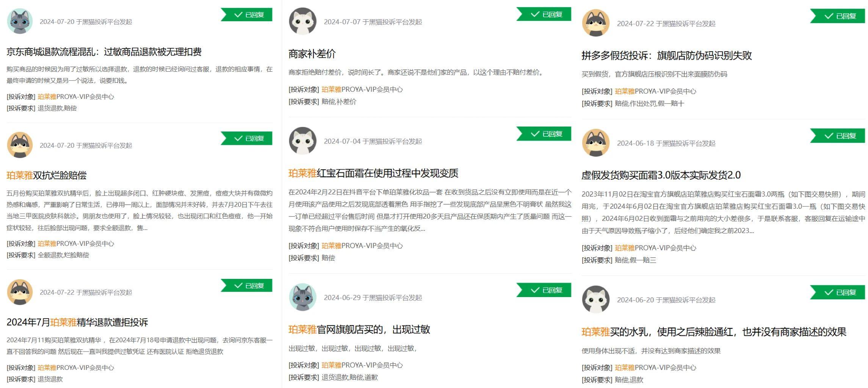Click the date 2024-06-29 于黑猫投诉平台发起

[373, 298]
